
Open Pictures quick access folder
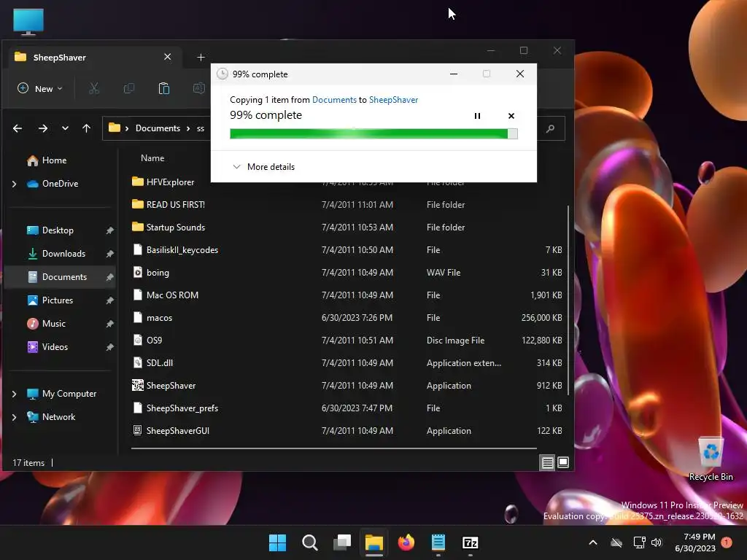click(x=50, y=300)
